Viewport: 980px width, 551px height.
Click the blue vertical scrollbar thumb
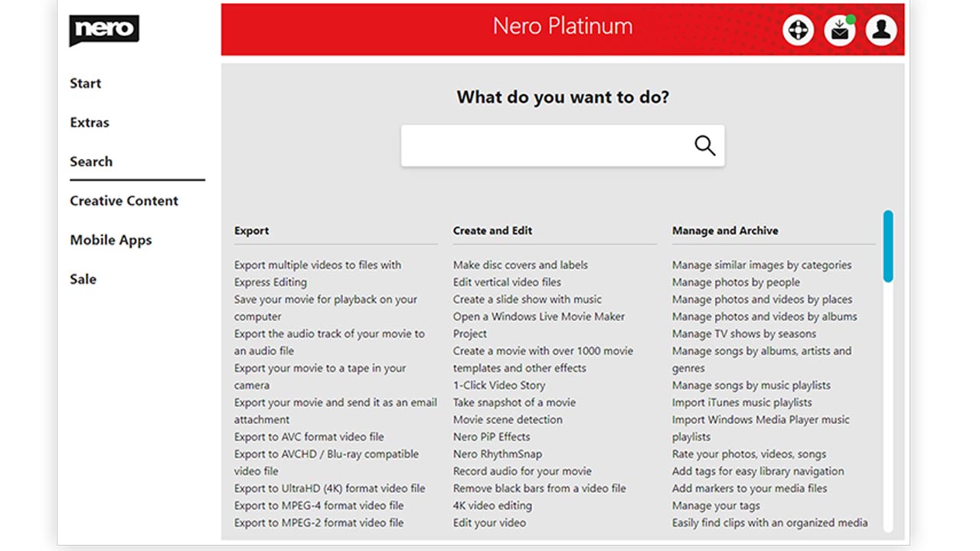pos(887,246)
